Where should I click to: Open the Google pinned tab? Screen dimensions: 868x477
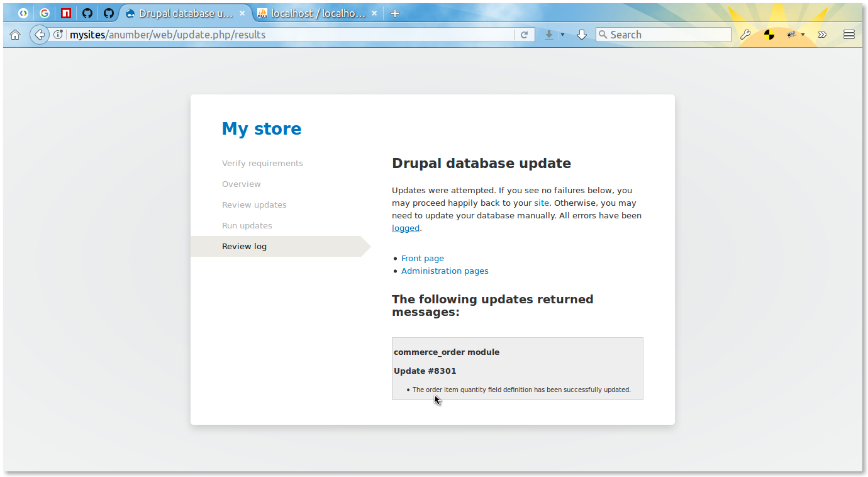44,13
